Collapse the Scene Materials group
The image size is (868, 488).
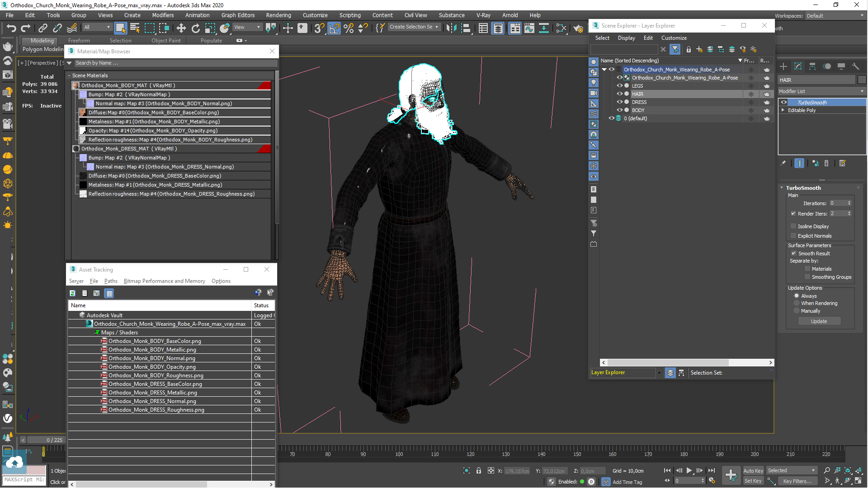click(69, 75)
